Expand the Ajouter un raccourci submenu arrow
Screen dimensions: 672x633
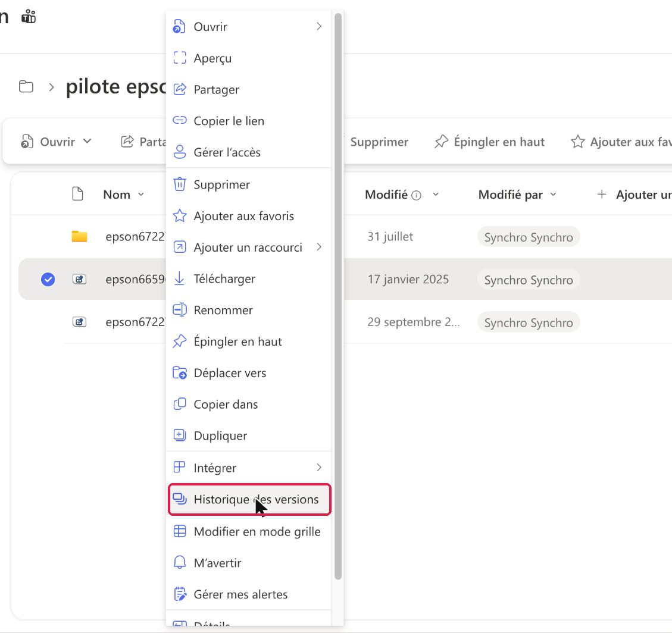click(x=319, y=247)
